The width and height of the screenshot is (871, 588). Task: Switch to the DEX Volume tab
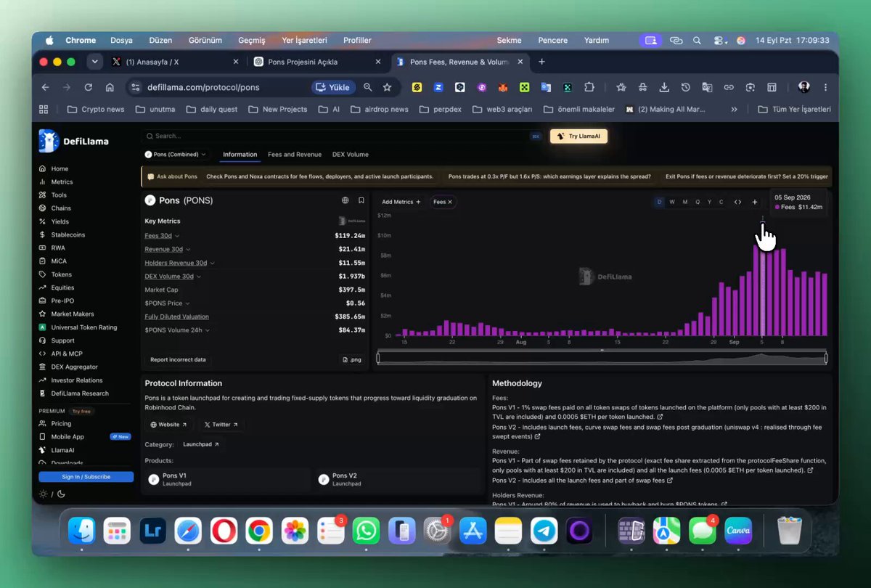tap(351, 155)
